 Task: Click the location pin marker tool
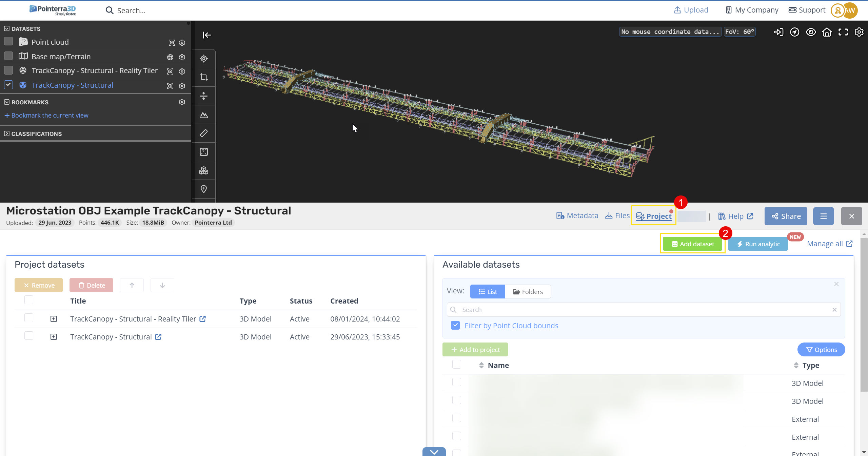click(x=204, y=189)
